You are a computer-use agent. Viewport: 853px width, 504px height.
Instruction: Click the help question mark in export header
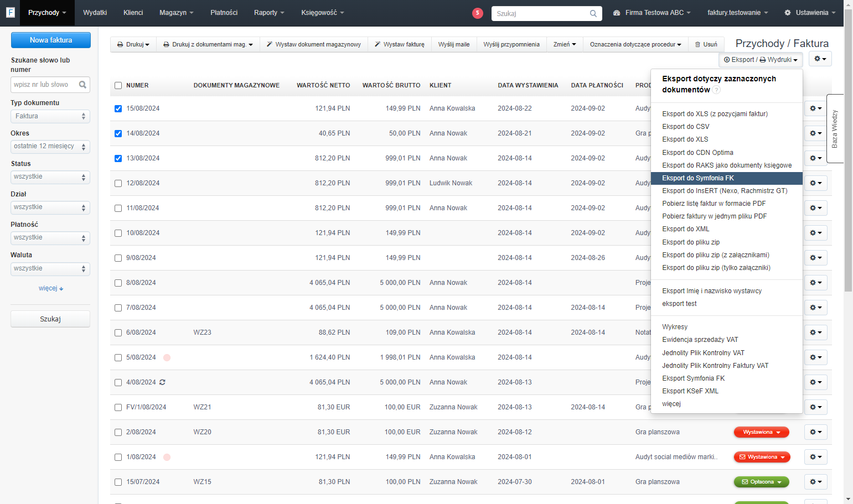coord(717,90)
